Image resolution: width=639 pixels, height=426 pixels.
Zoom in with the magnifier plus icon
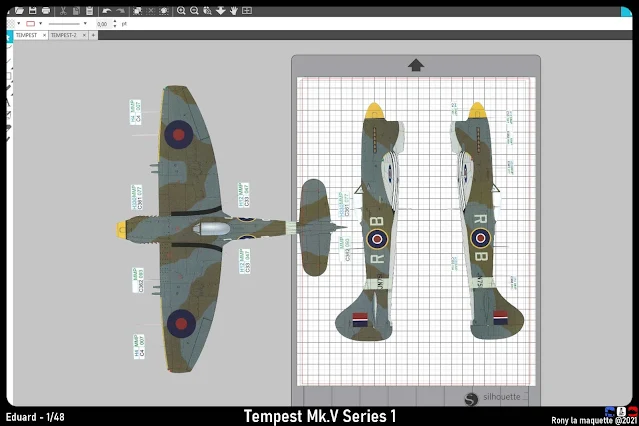[181, 11]
